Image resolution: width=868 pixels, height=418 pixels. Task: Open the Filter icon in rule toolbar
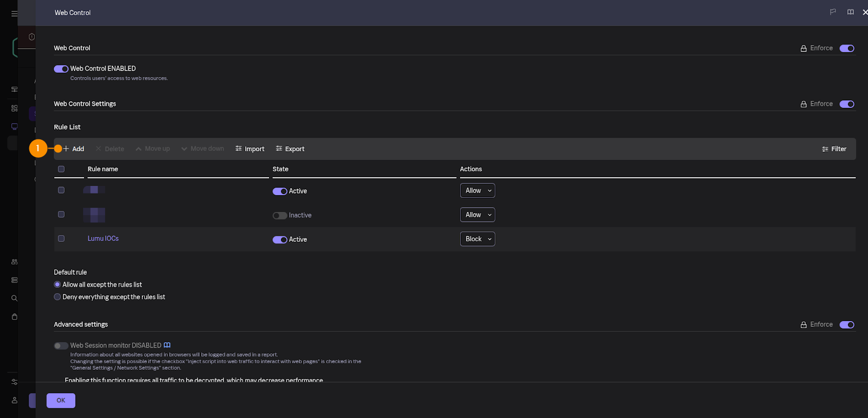click(825, 149)
